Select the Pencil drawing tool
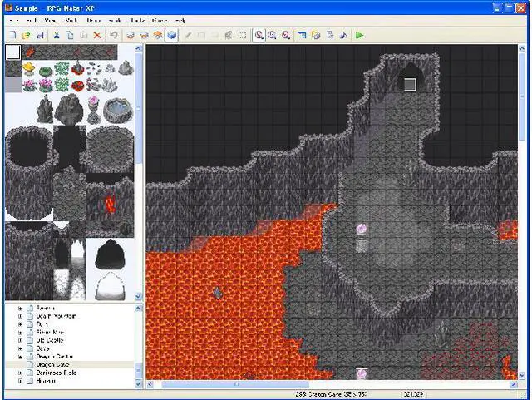The image size is (532, 400). tap(188, 36)
